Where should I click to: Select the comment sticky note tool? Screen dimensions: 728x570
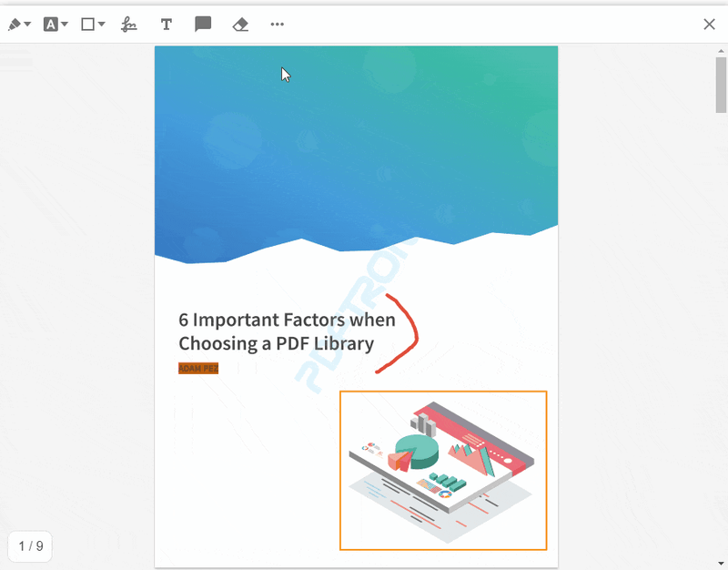203,25
